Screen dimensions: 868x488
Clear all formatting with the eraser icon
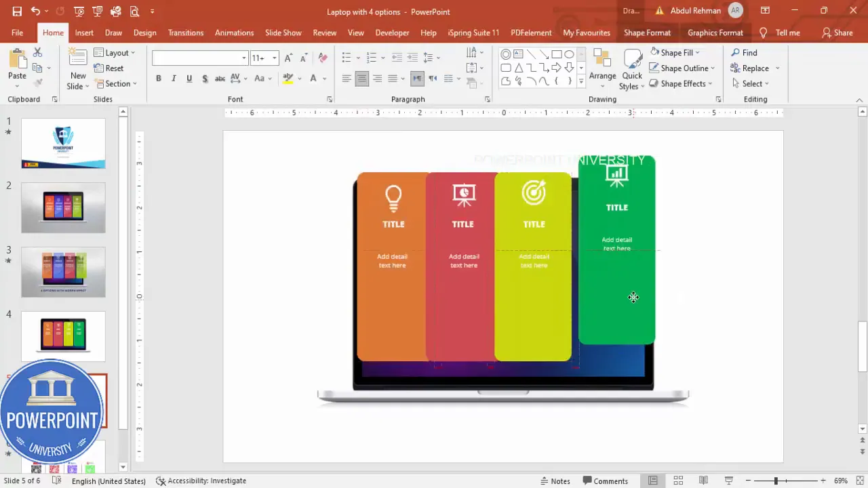pos(323,58)
